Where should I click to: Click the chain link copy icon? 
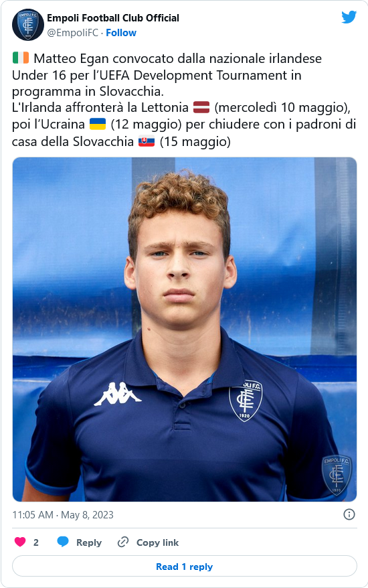coord(123,542)
